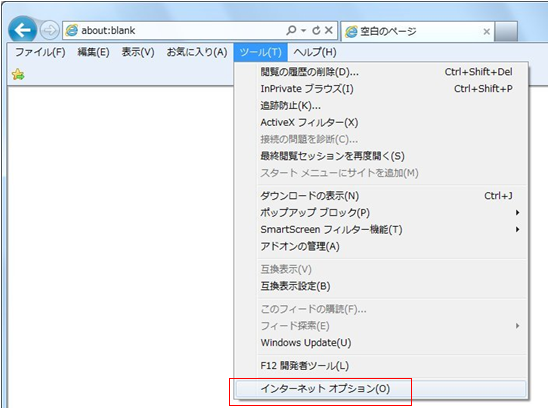The width and height of the screenshot is (549, 409).
Task: Expand the ポップアップ ブロック submenu
Action: point(517,213)
